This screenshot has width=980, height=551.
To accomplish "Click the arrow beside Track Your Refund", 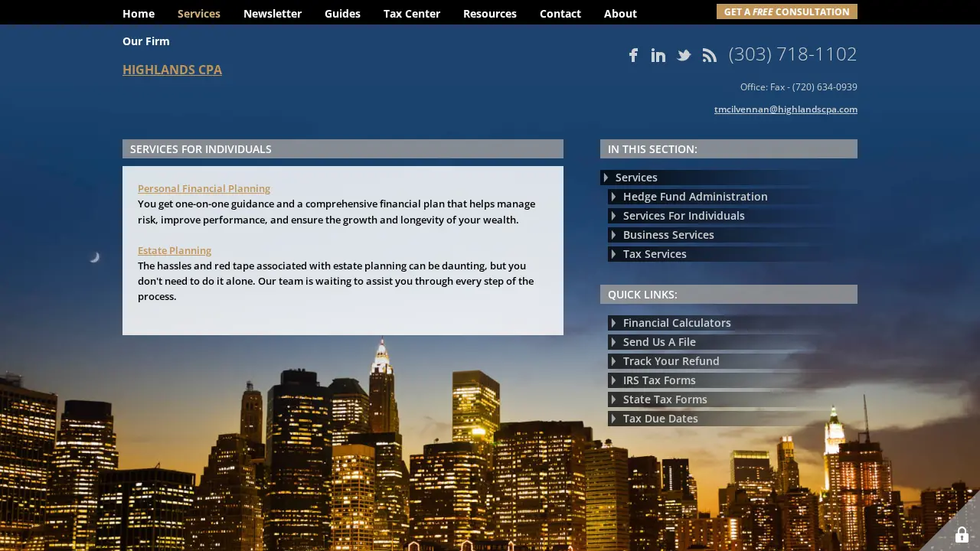I will pyautogui.click(x=613, y=361).
